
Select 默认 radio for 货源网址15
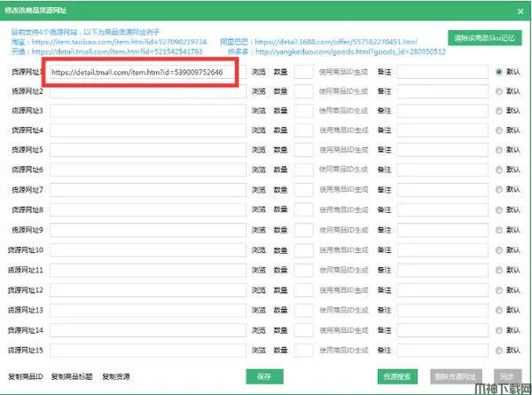(x=499, y=348)
